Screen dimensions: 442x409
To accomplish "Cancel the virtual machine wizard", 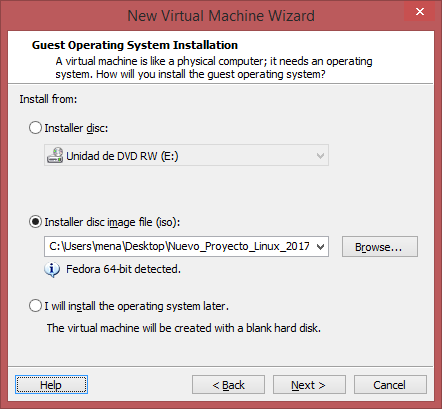I will (x=390, y=385).
